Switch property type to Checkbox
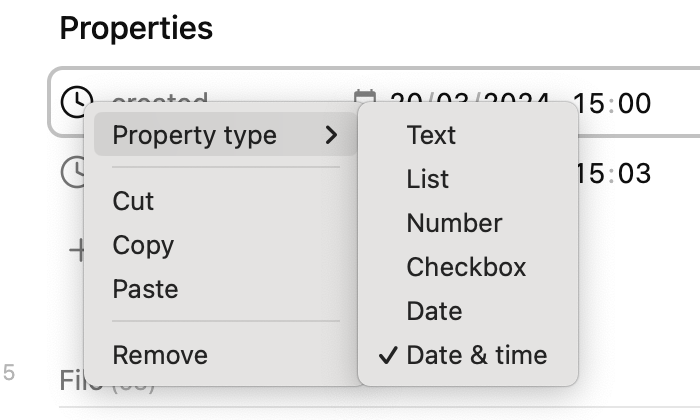700x420 pixels. [468, 267]
